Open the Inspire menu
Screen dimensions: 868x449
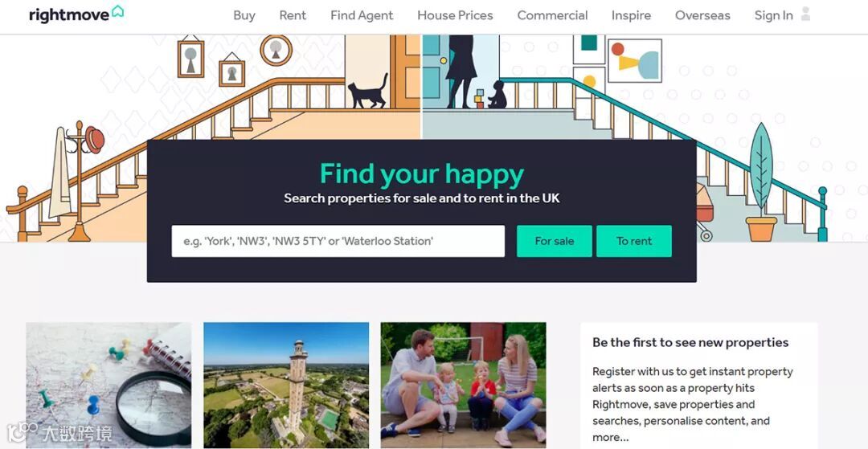631,15
